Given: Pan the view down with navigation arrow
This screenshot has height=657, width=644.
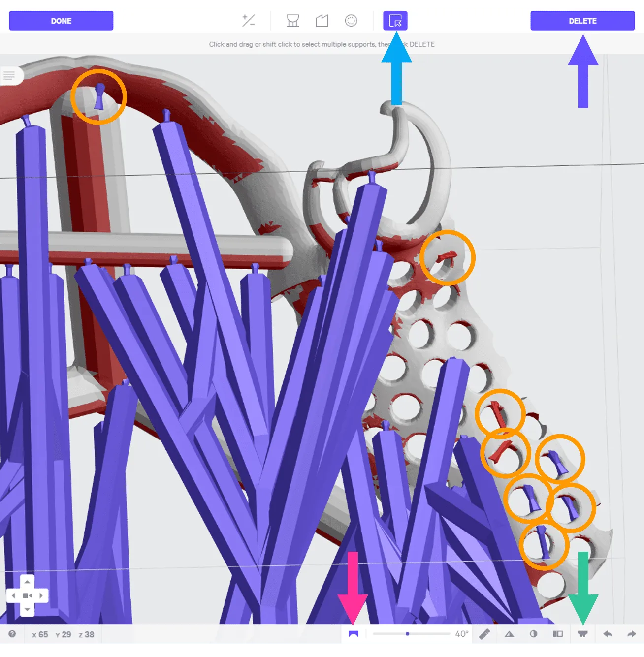Looking at the screenshot, I should click(27, 609).
